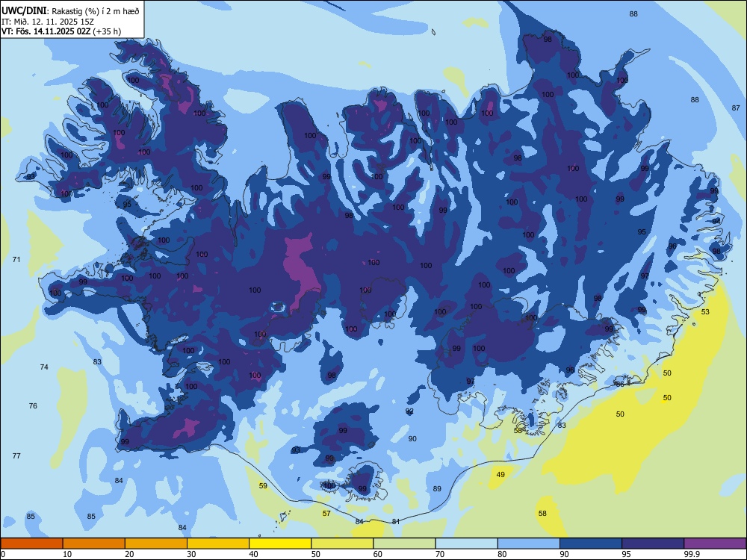Image resolution: width=747 pixels, height=560 pixels.
Task: Click the '40' legend scale label
Action: coord(253,554)
